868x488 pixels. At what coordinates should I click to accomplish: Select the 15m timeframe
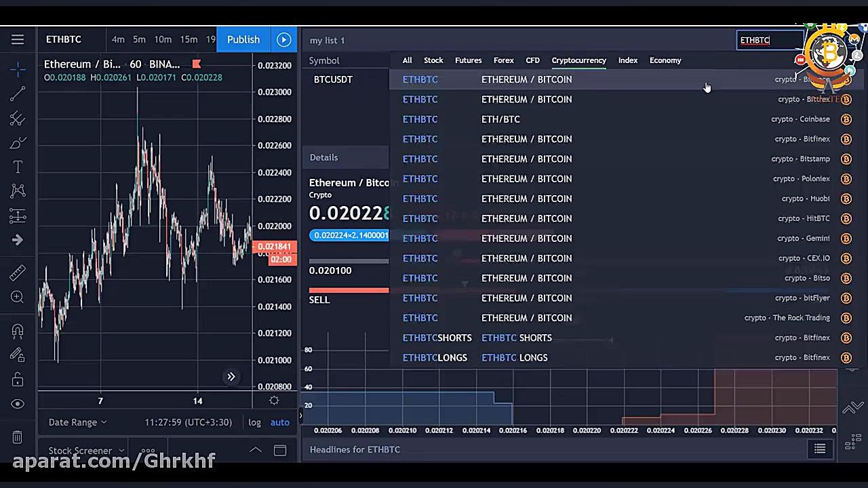[189, 40]
